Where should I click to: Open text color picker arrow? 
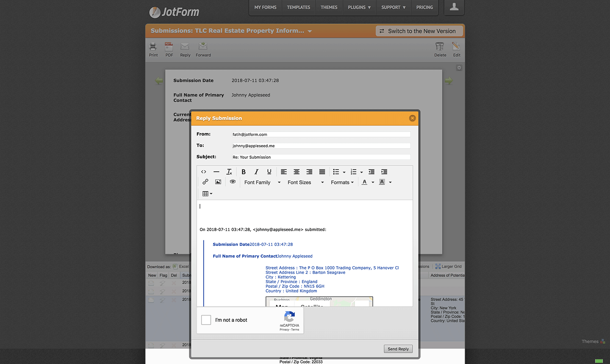pos(373,182)
